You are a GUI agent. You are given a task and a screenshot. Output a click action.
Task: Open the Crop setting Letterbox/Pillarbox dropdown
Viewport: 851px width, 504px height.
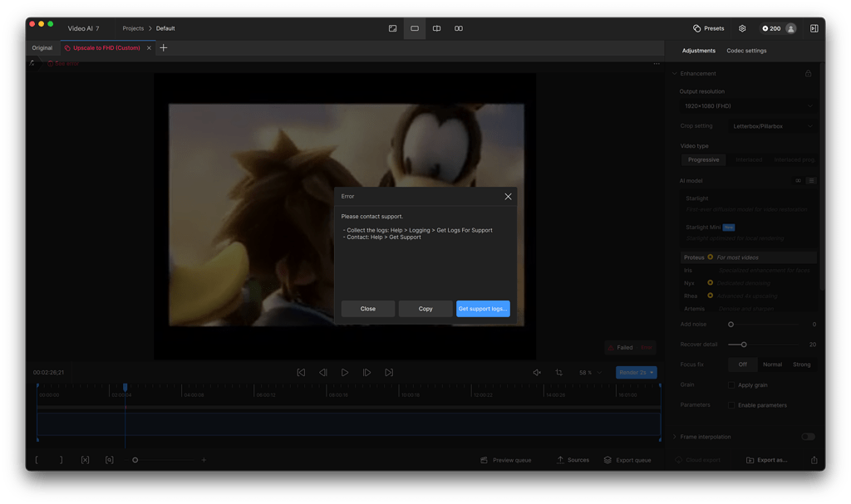[772, 126]
